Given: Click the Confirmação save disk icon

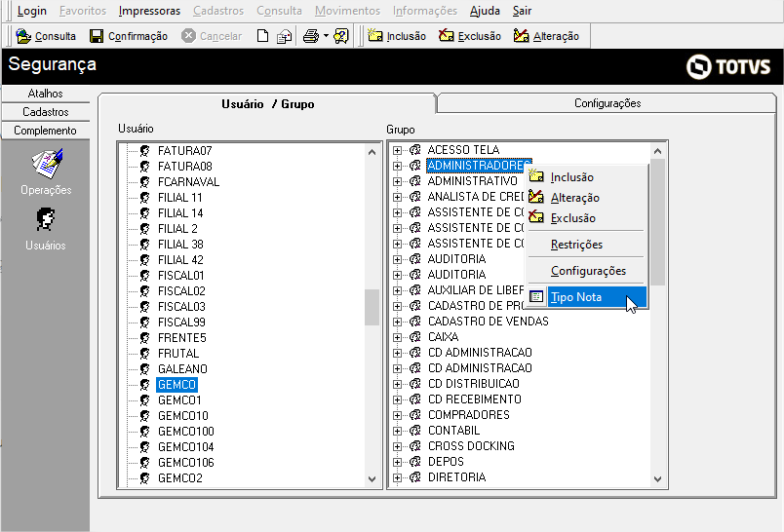Looking at the screenshot, I should tap(97, 36).
